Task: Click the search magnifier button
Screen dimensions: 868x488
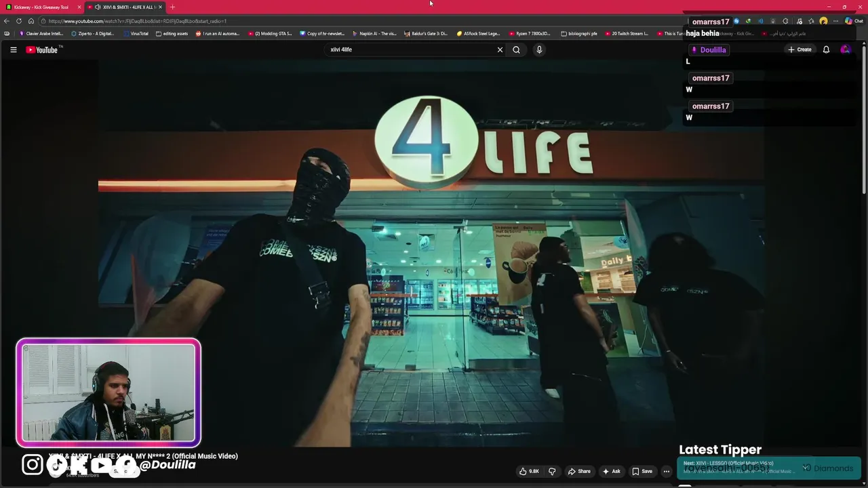Action: [x=516, y=49]
